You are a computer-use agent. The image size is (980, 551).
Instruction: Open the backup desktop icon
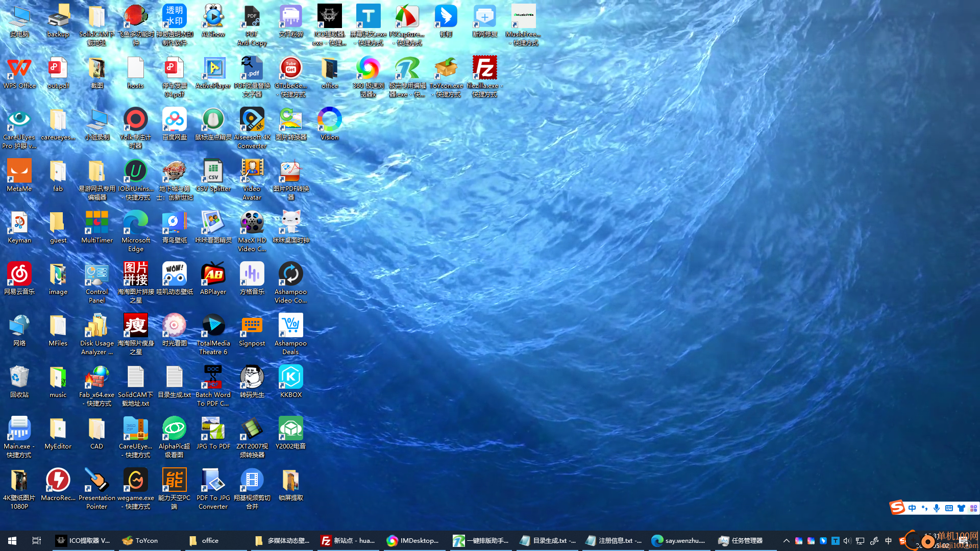click(58, 21)
